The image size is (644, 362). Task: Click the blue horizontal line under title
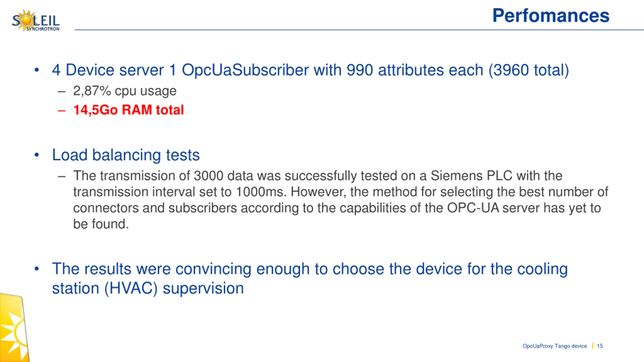pos(359,30)
